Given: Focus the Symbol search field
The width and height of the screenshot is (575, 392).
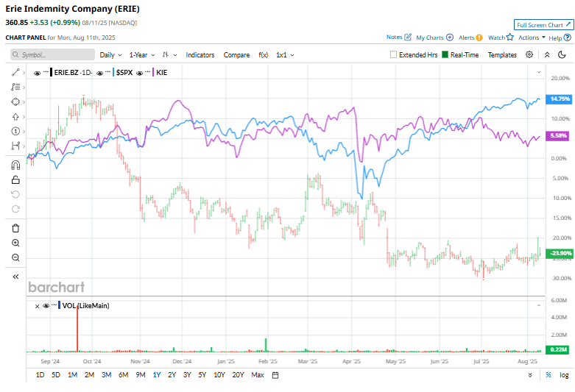Looking at the screenshot, I should click(52, 54).
